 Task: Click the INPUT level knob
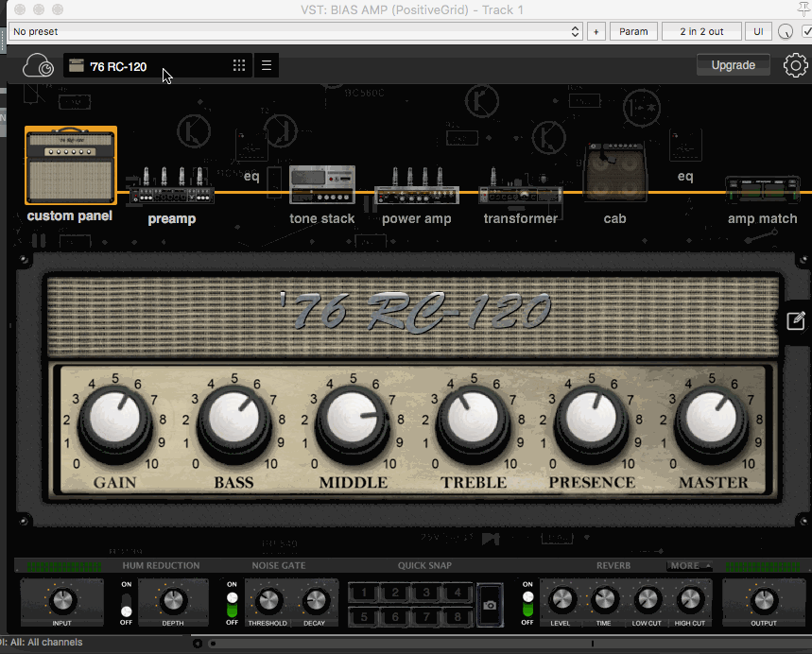coord(62,600)
